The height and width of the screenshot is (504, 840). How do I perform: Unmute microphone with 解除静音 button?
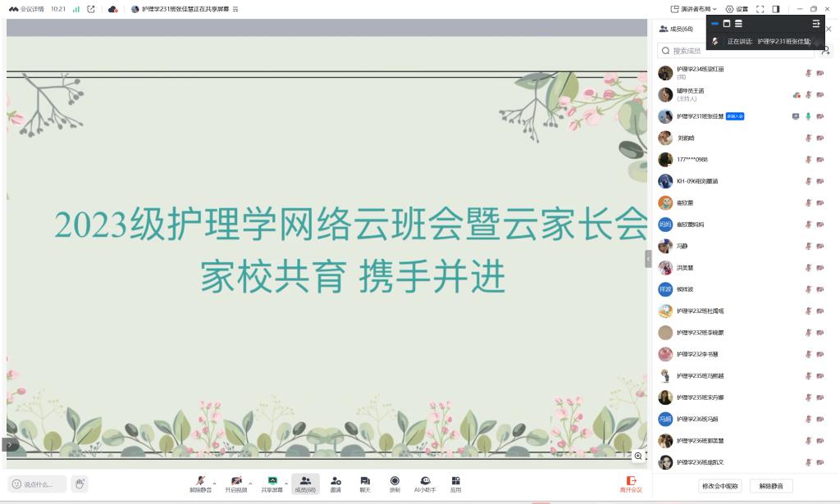pos(200,484)
